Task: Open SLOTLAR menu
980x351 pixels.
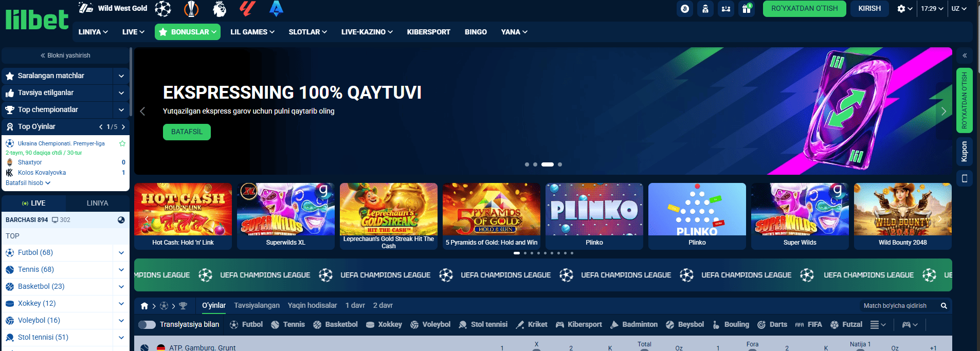Action: click(x=307, y=32)
